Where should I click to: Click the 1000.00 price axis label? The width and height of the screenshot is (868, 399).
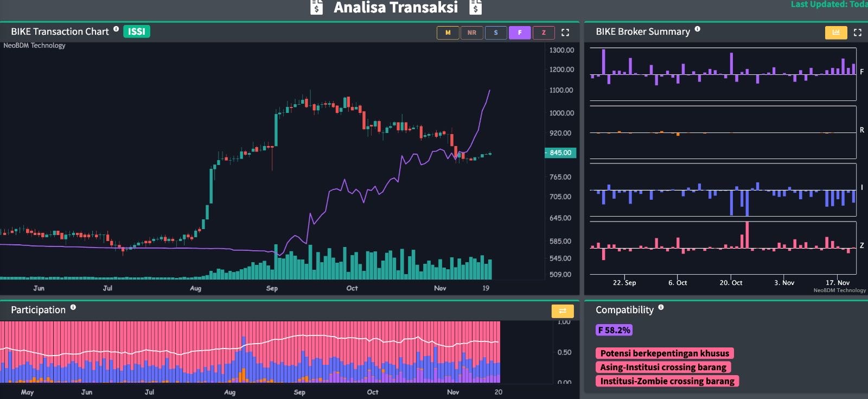click(561, 113)
